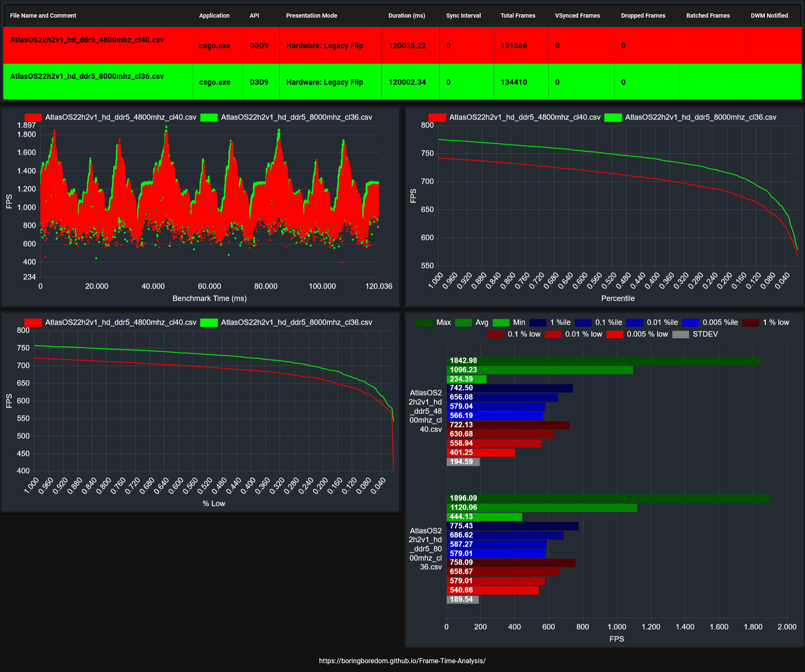805x672 pixels.
Task: Click the Duration (ms) column header
Action: (x=407, y=16)
